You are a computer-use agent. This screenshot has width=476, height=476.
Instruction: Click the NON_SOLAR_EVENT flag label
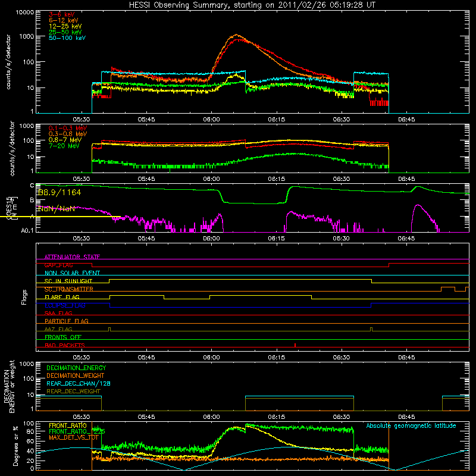(72, 273)
